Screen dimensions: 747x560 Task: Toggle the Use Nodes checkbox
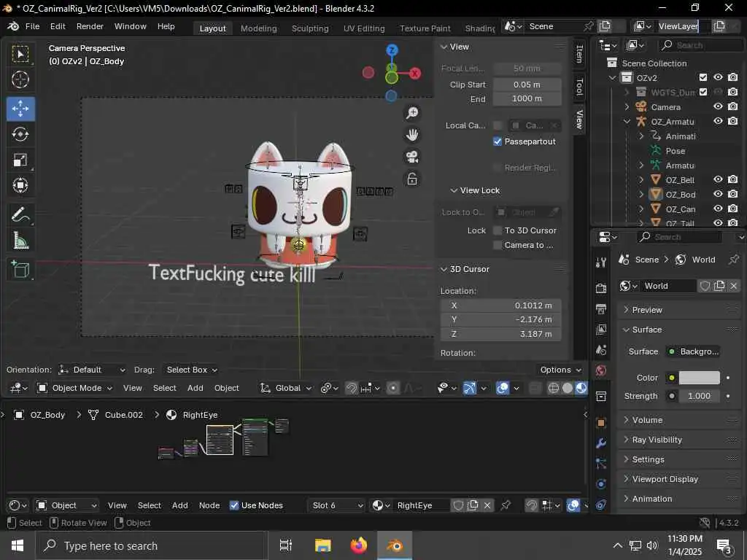pos(234,505)
